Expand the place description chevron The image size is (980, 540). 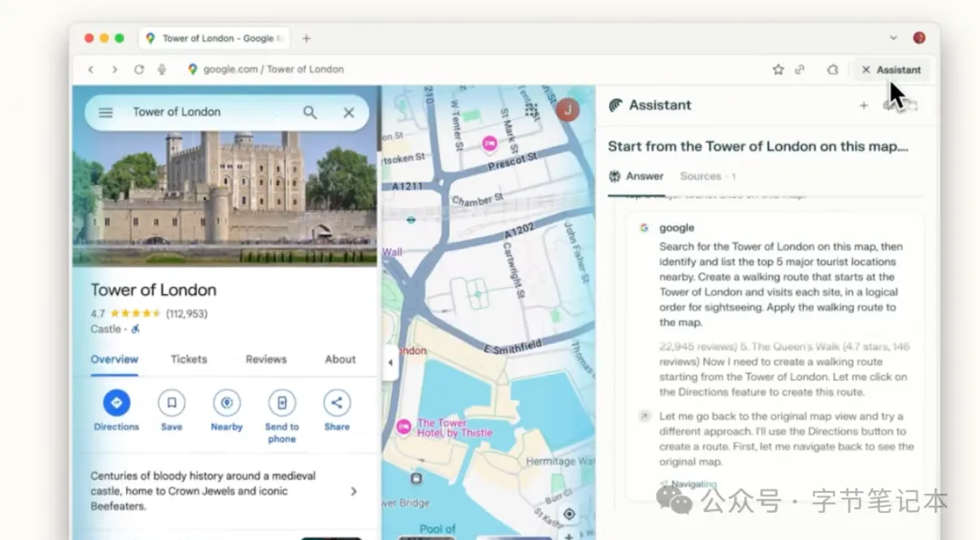354,491
